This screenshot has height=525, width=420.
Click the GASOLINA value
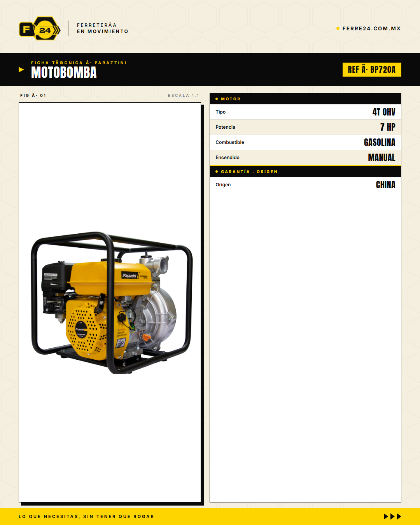380,142
